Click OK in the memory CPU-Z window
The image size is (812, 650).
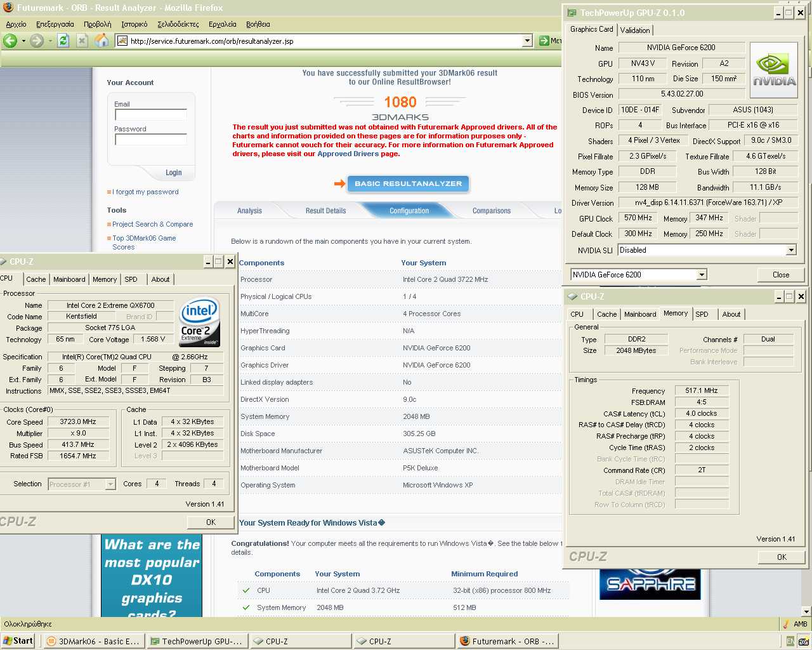782,557
